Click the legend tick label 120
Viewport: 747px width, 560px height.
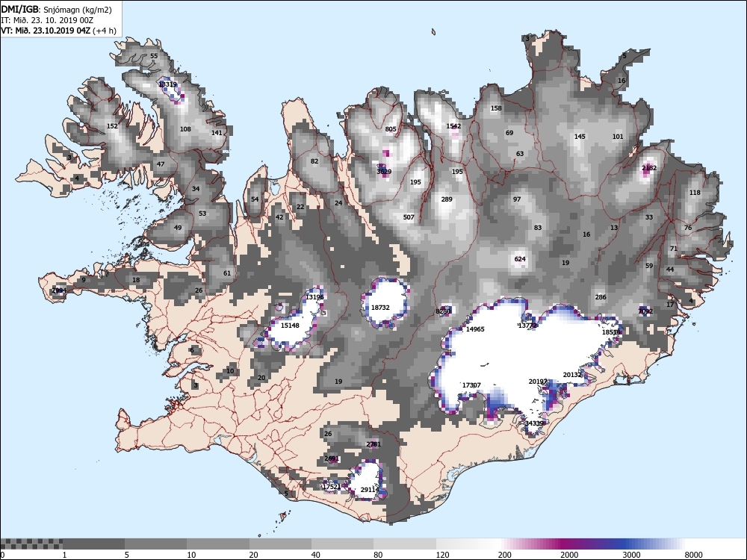click(442, 554)
